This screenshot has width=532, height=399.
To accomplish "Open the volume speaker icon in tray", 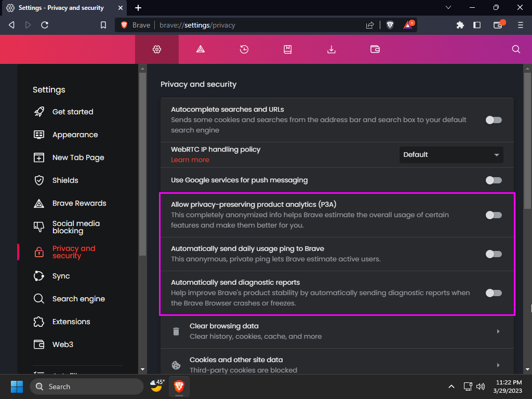I will tap(481, 387).
